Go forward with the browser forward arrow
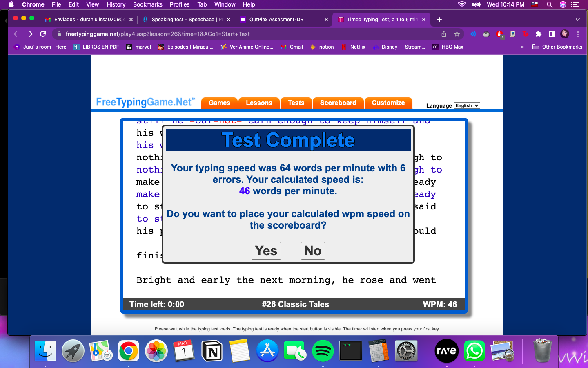Image resolution: width=588 pixels, height=368 pixels. pos(30,34)
